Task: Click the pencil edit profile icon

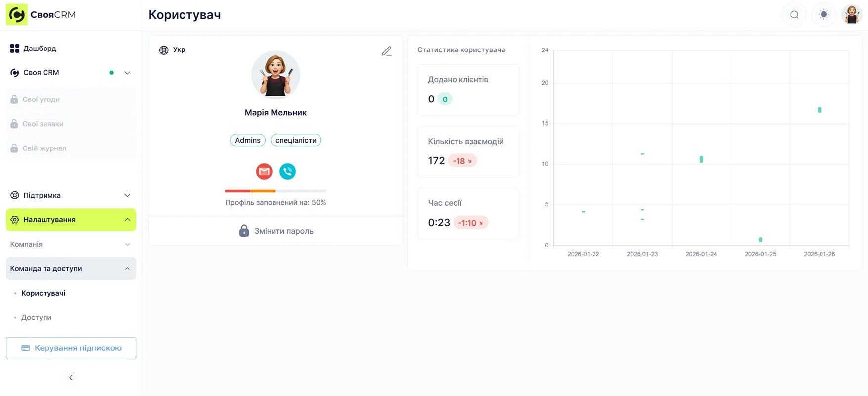Action: pos(386,51)
